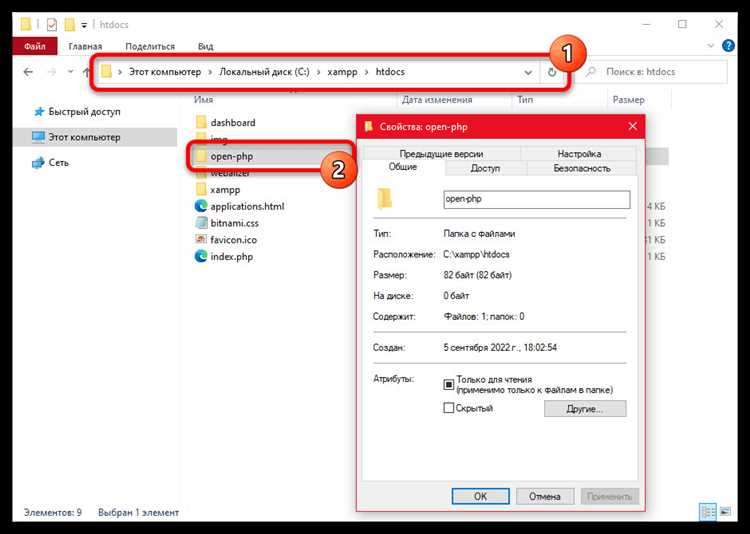Open Customize Quick Access Toolbar dropdown
The image size is (750, 534).
tap(84, 25)
